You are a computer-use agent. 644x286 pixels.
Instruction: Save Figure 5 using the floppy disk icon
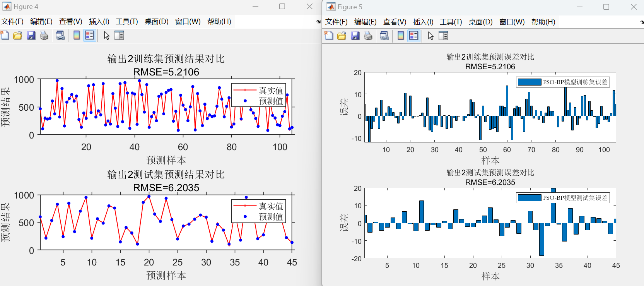point(355,36)
